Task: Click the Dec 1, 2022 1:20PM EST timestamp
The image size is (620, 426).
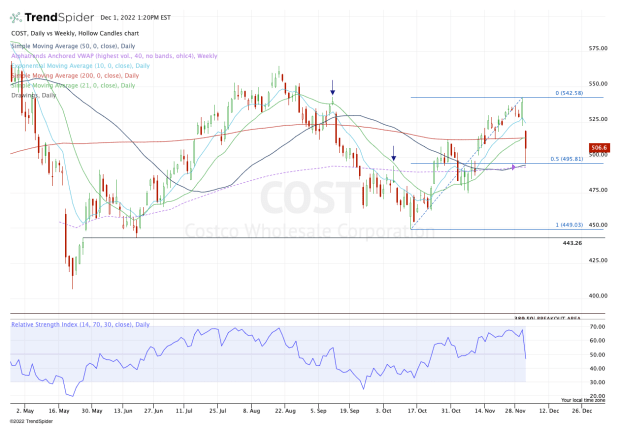Action: pos(136,17)
